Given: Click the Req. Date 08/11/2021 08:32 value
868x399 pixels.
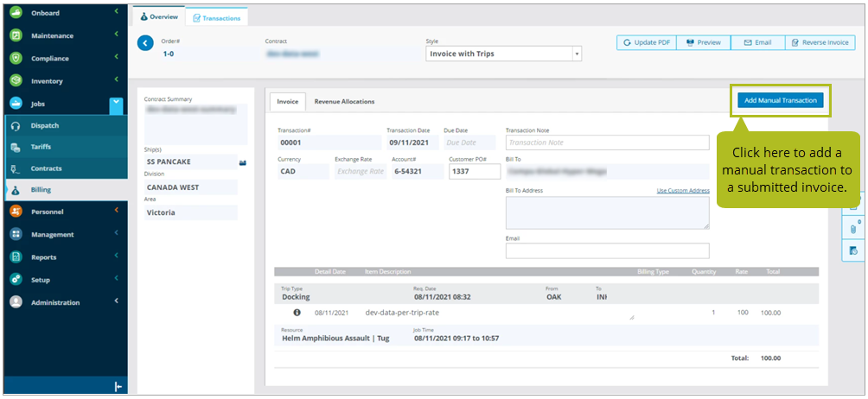Looking at the screenshot, I should (443, 297).
